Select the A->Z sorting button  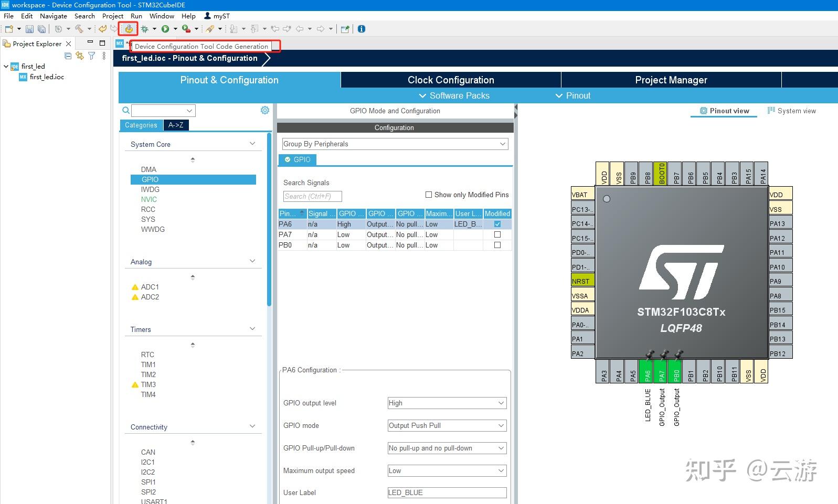[x=176, y=125]
